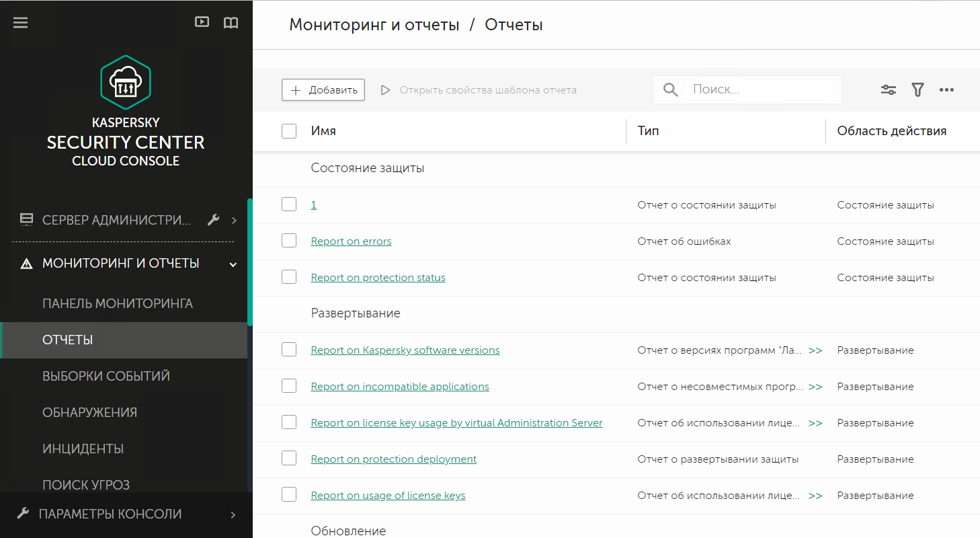The height and width of the screenshot is (538, 980).
Task: Click the filter funnel icon
Action: (x=917, y=89)
